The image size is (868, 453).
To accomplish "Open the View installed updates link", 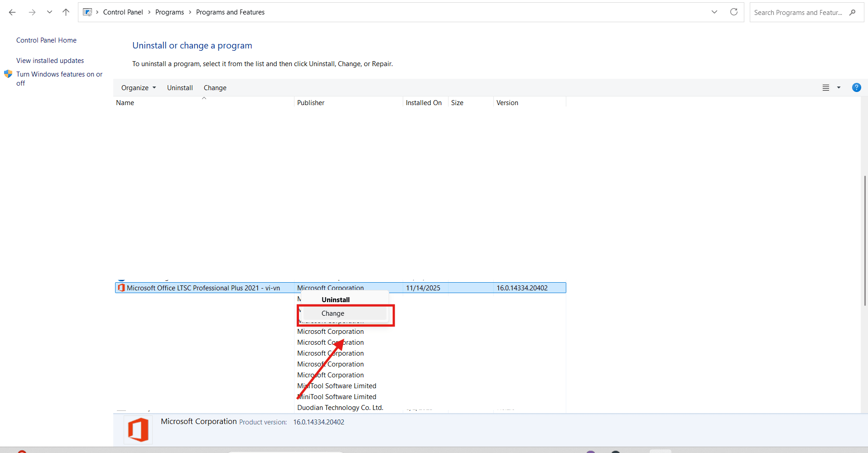I will [50, 61].
